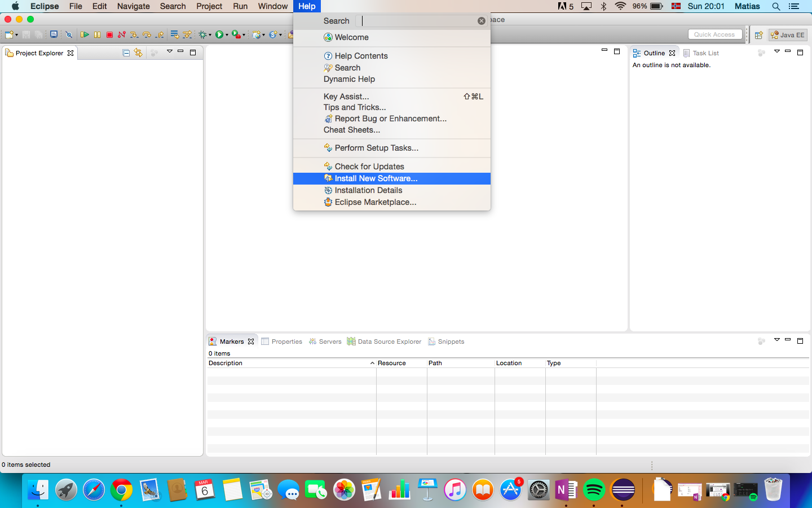Collapse All in Project Explorer
The width and height of the screenshot is (812, 508).
tap(126, 52)
